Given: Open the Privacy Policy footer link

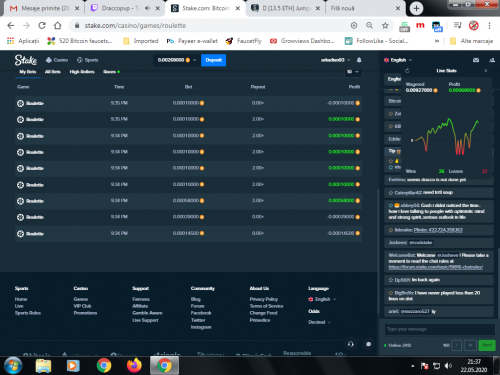Looking at the screenshot, I should (x=264, y=299).
